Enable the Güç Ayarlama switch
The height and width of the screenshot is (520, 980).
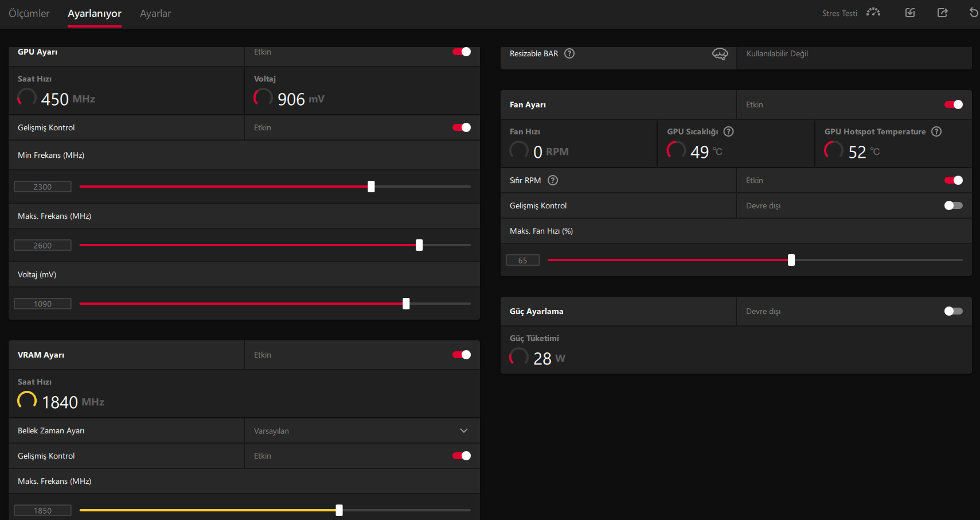point(954,311)
